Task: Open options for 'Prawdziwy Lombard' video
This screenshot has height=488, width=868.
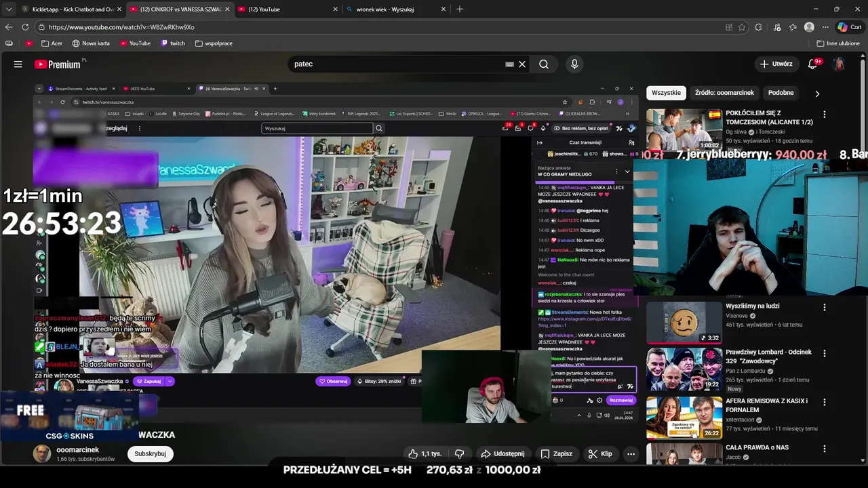Action: point(825,353)
